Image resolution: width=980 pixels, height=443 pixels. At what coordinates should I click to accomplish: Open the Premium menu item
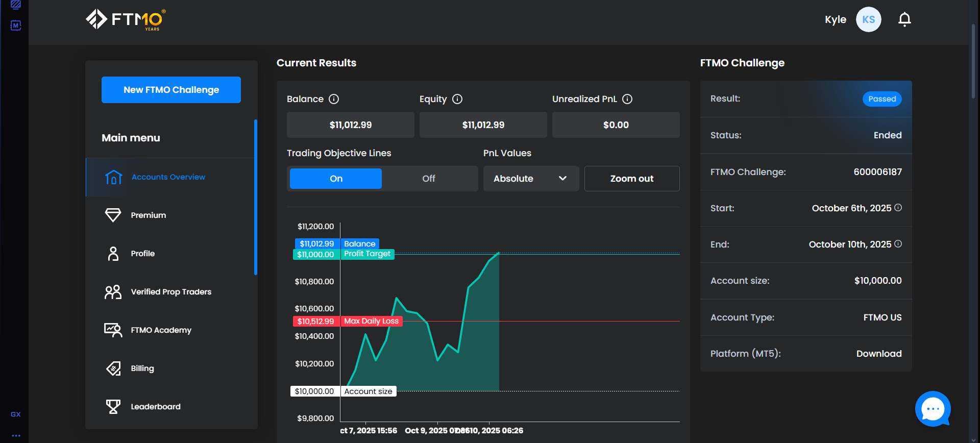pyautogui.click(x=148, y=215)
